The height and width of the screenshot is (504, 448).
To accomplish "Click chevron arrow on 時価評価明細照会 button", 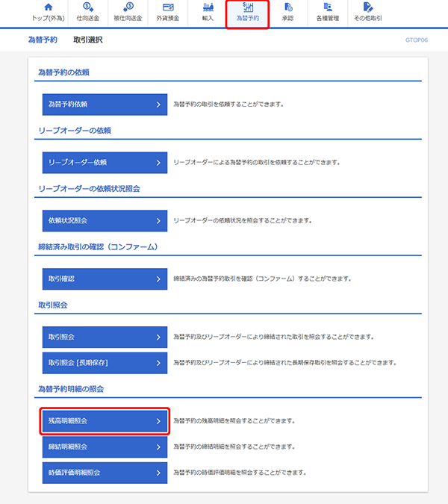I will 158,473.
